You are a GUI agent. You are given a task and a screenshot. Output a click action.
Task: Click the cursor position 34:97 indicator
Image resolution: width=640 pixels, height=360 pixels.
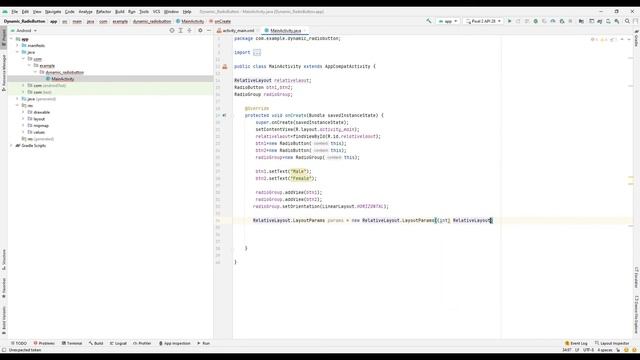pos(567,350)
